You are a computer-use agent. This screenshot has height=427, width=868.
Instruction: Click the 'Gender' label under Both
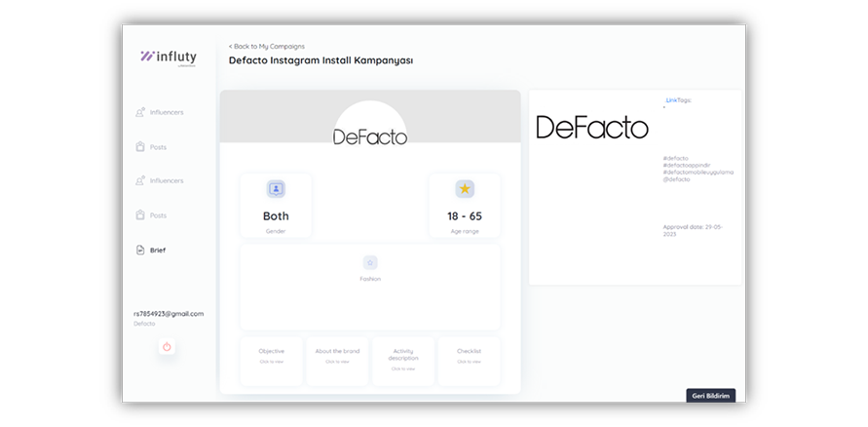276,231
